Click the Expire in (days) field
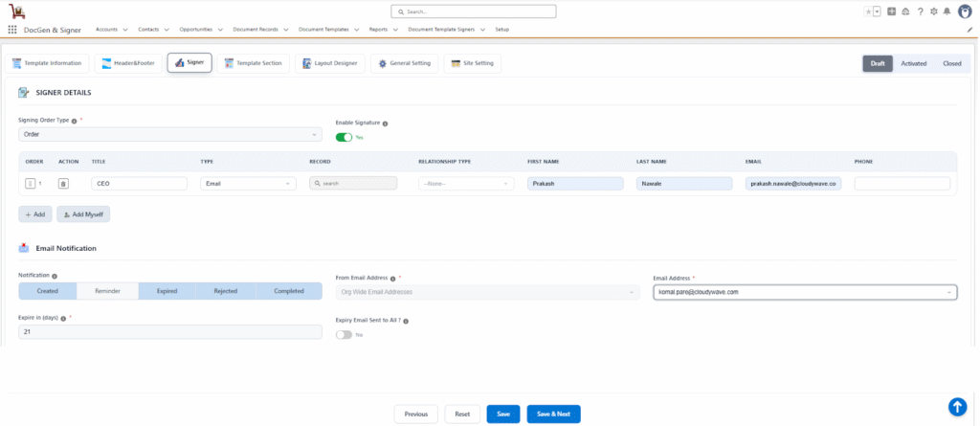The height and width of the screenshot is (426, 980). (x=169, y=331)
